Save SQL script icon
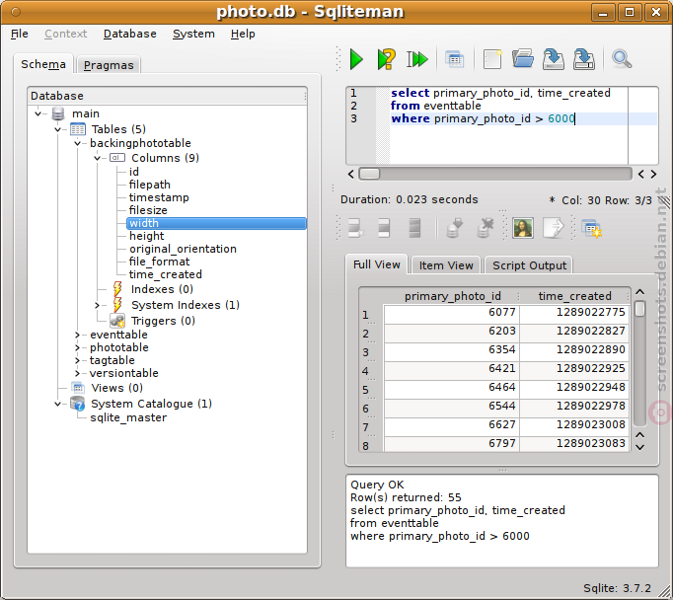673x600 pixels. click(553, 59)
